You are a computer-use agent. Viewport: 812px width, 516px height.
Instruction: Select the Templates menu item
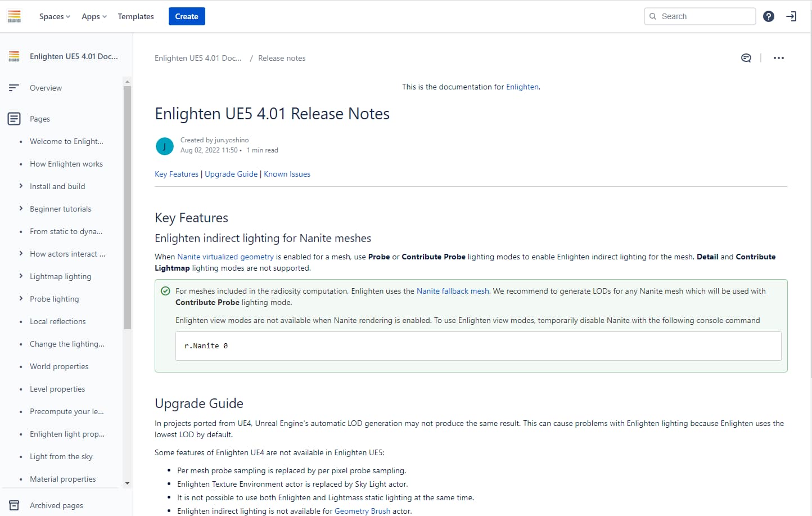tap(136, 16)
